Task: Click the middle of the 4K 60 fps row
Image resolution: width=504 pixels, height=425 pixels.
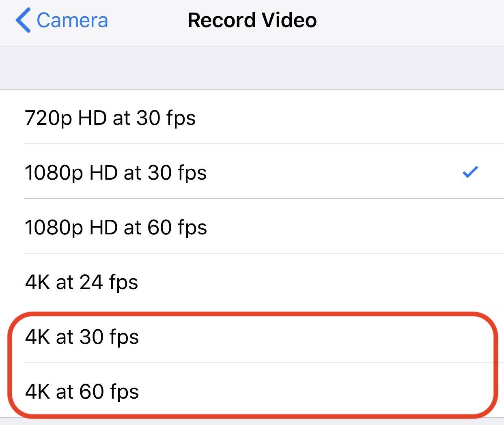Action: click(252, 390)
